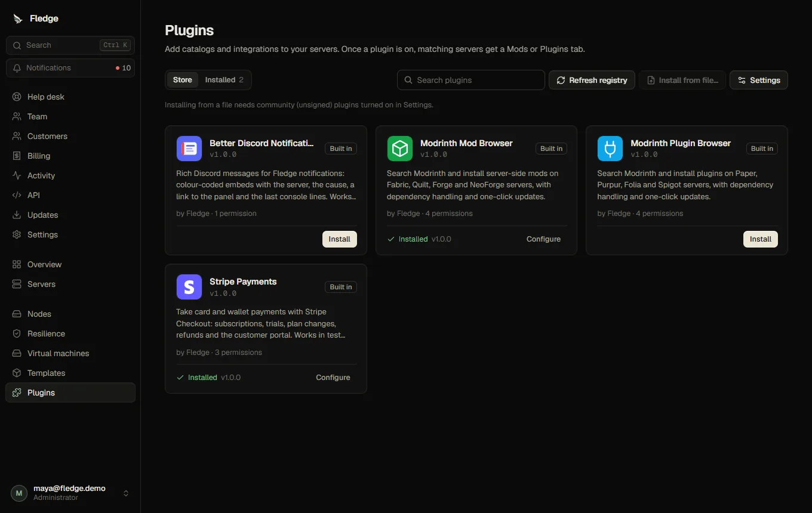Click Modrinth Mod Browser cube icon

pos(399,149)
